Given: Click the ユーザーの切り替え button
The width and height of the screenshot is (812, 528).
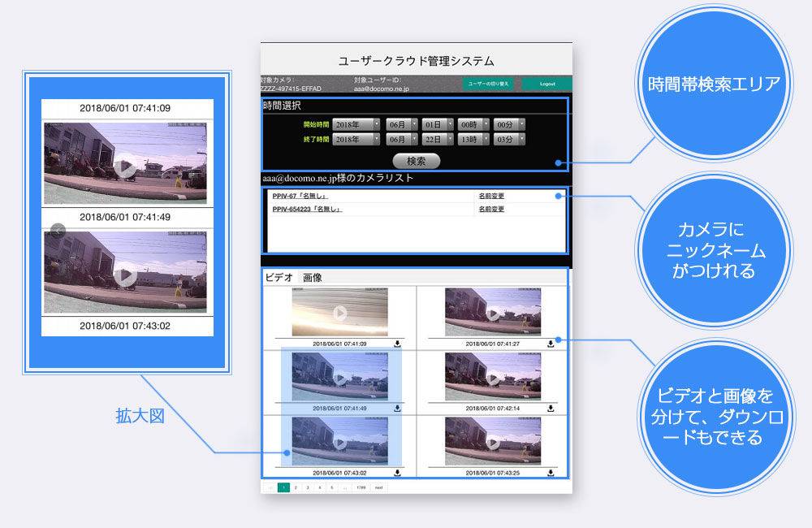Looking at the screenshot, I should click(488, 84).
